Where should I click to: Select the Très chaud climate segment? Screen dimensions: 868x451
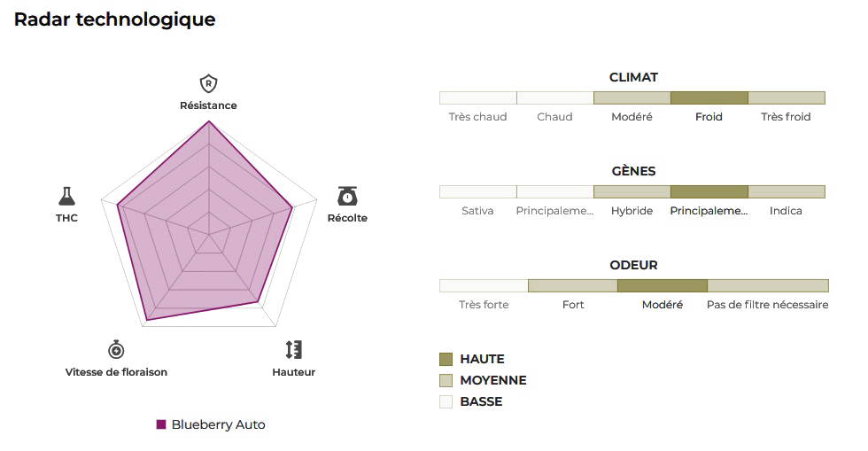478,97
